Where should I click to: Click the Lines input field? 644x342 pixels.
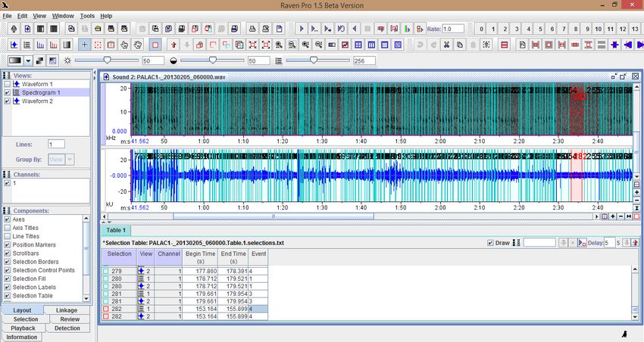(56, 145)
